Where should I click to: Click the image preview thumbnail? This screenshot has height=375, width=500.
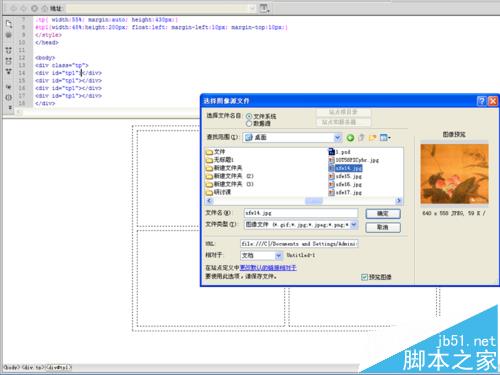(454, 174)
